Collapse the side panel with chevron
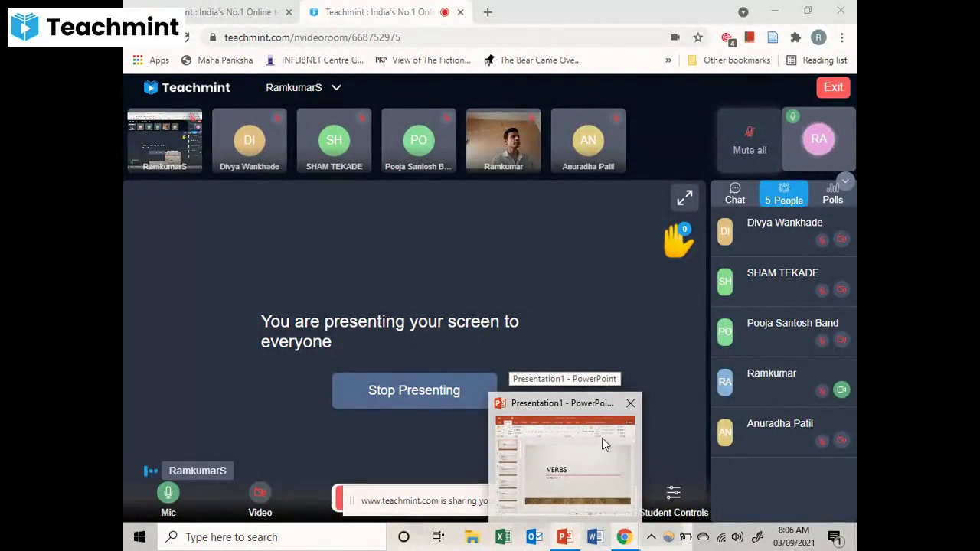This screenshot has width=980, height=551. (844, 181)
